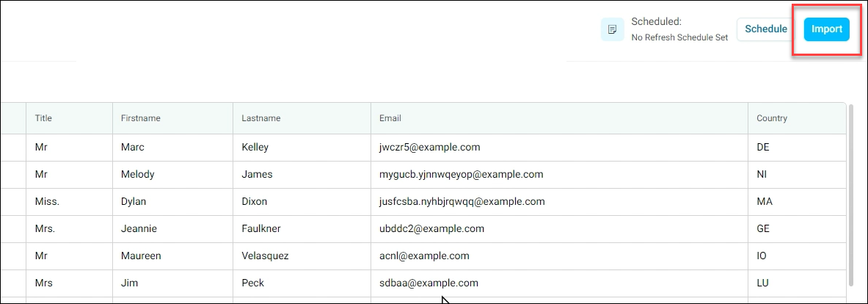Select the Country column header
Image resolution: width=868 pixels, height=304 pixels.
797,118
